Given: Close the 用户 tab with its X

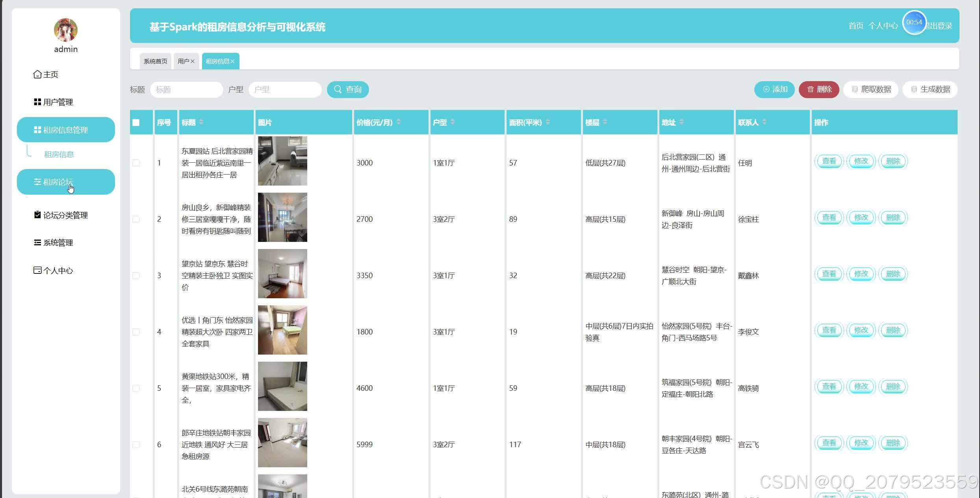Looking at the screenshot, I should coord(193,61).
